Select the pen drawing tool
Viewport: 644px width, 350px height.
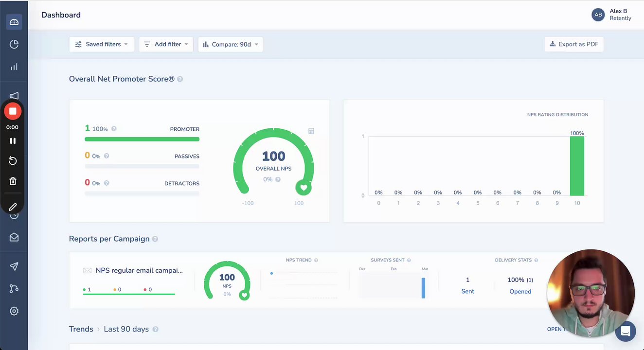(x=13, y=207)
